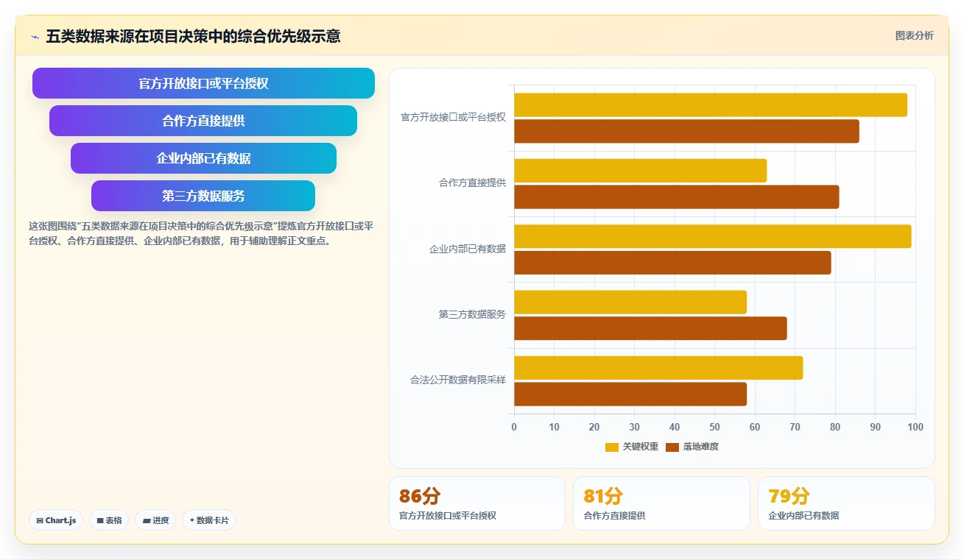Select the 企业内部已有数据 funnel bar
Screen dimensions: 964x560
203,158
